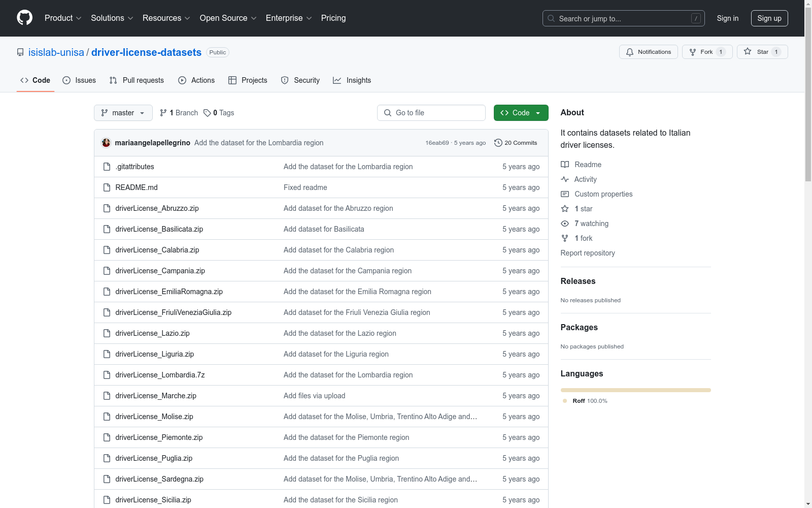Click the eye icon beside 7 watching
Viewport: 812px width, 508px height.
pos(565,224)
